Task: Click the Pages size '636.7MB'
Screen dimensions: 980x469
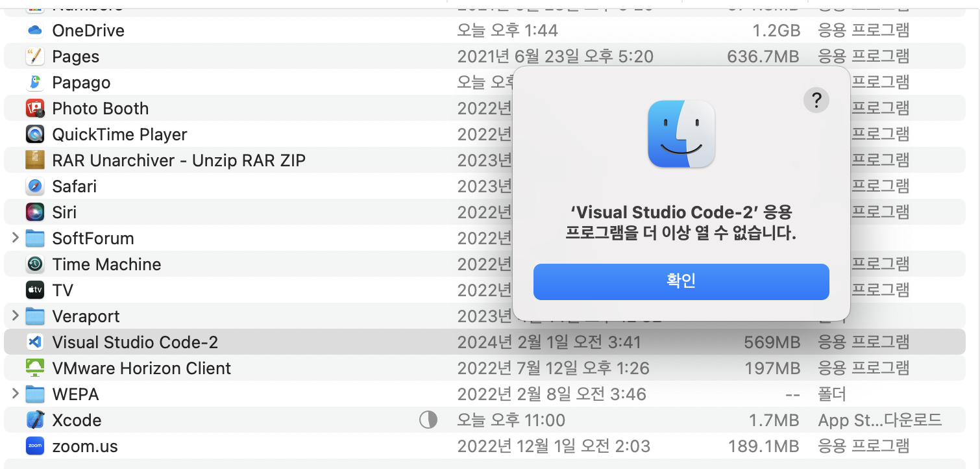Action: (763, 57)
